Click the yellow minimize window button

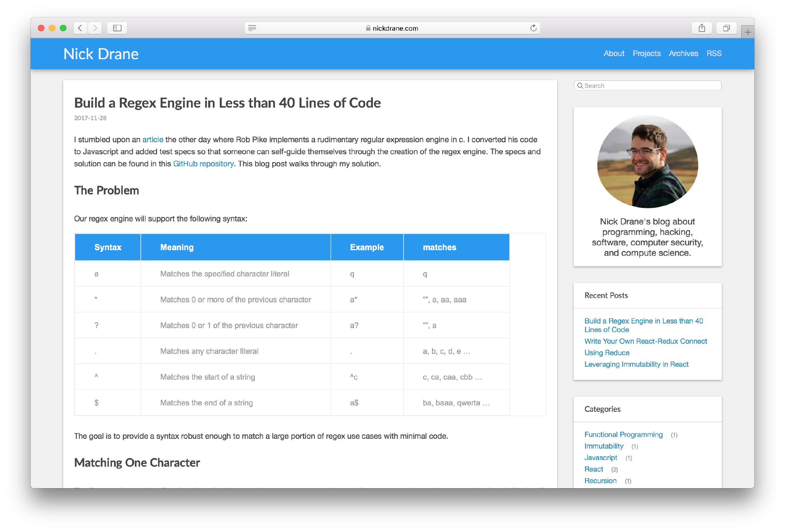tap(52, 28)
